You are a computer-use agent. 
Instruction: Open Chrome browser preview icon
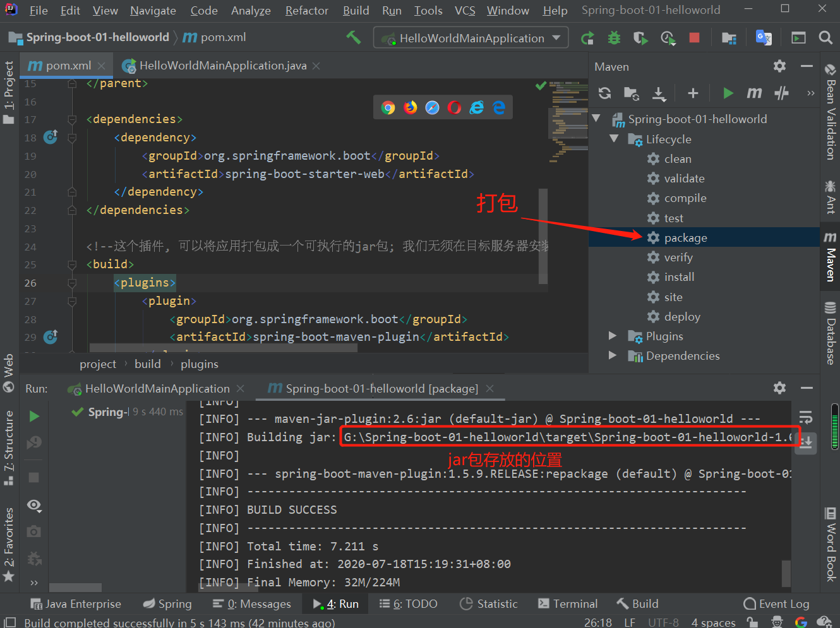point(388,108)
